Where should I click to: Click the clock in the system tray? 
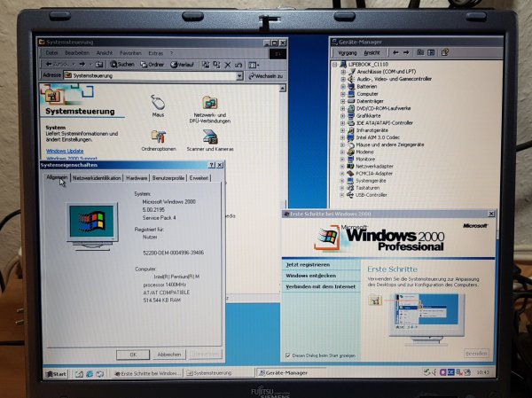[x=482, y=372]
